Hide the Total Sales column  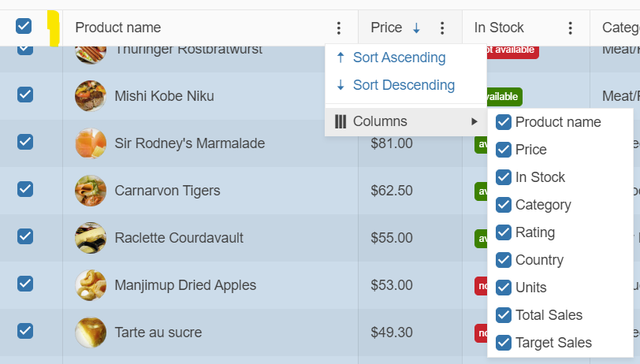tap(504, 315)
